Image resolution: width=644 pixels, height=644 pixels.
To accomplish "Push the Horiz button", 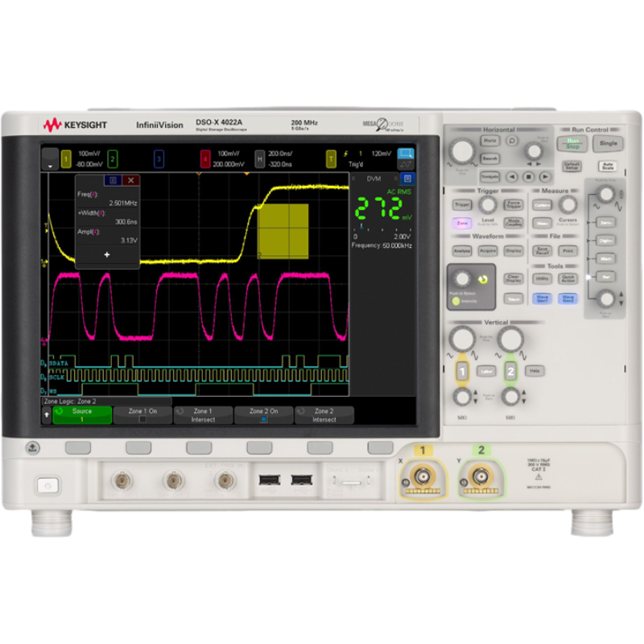I will tap(489, 141).
